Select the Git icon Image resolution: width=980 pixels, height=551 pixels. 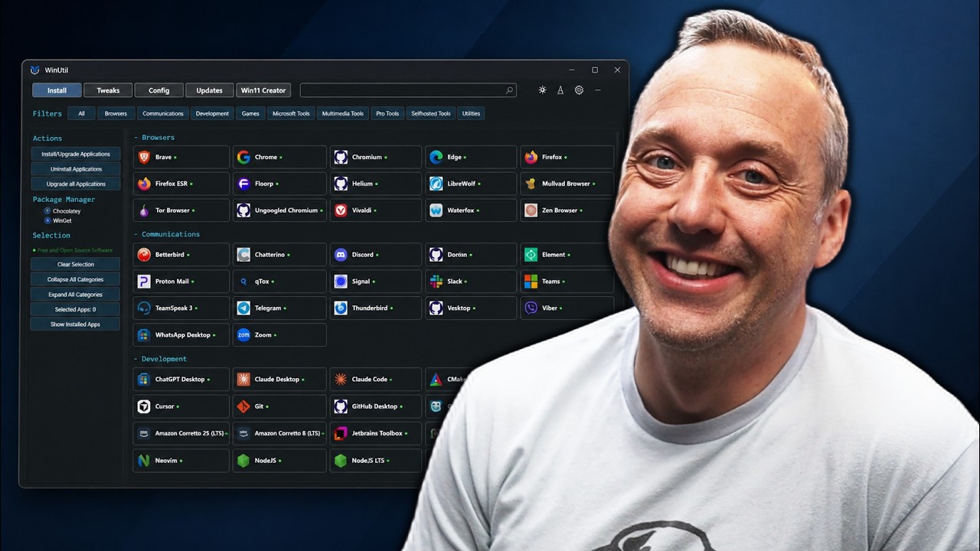pos(243,406)
